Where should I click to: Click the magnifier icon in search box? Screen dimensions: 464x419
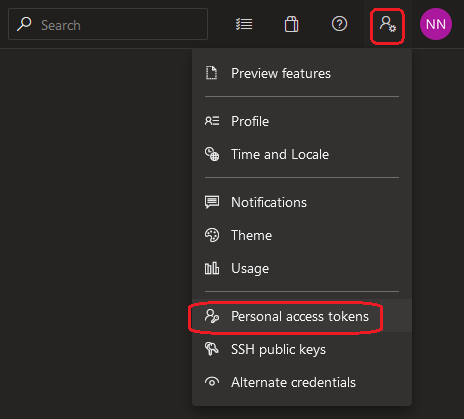(24, 24)
